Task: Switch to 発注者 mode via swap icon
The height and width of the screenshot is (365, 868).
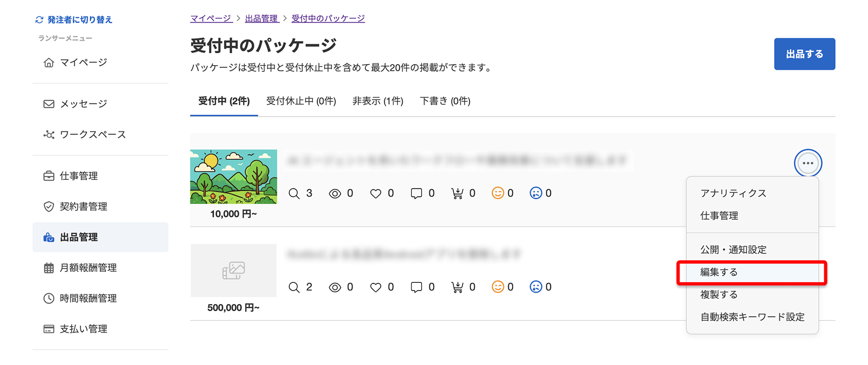Action: [39, 20]
